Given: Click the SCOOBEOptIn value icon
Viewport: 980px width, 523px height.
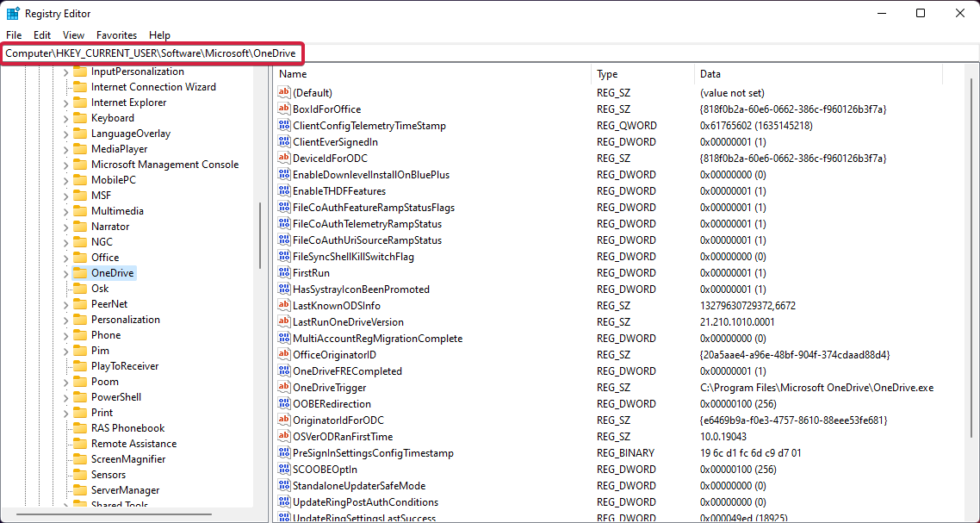Looking at the screenshot, I should 284,470.
